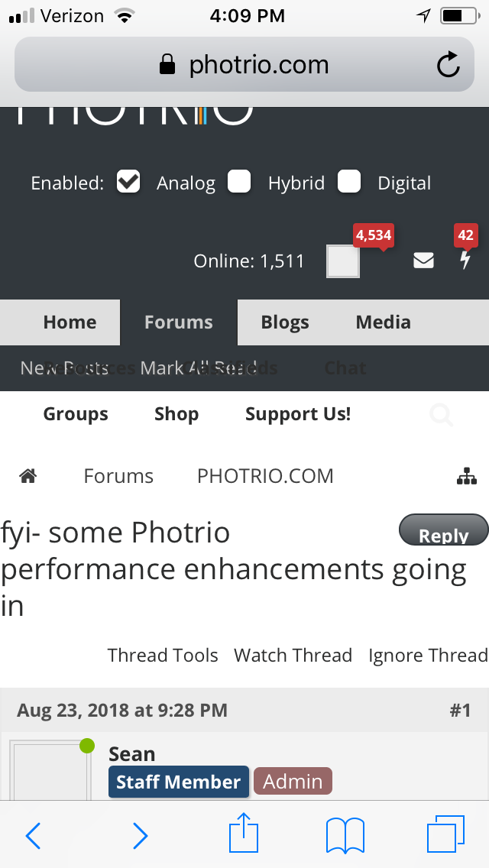Screen dimensions: 489x868
Task: Open the forum sitemap hierarchy icon
Action: tap(467, 476)
